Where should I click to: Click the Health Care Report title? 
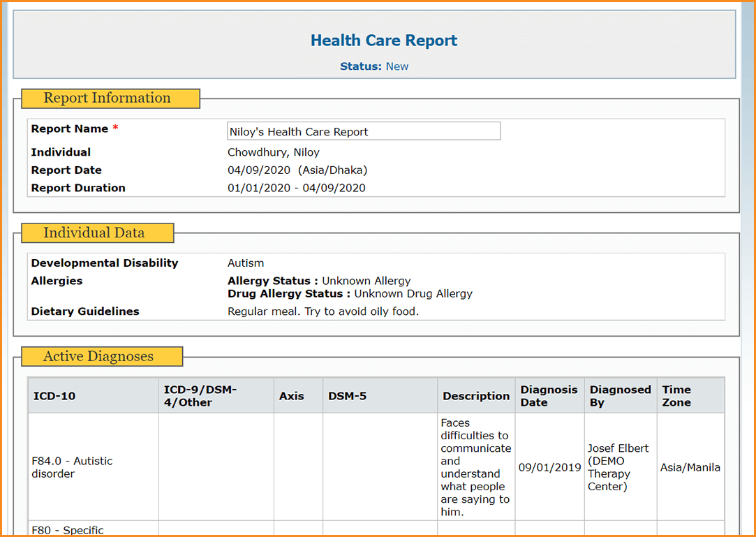[384, 41]
